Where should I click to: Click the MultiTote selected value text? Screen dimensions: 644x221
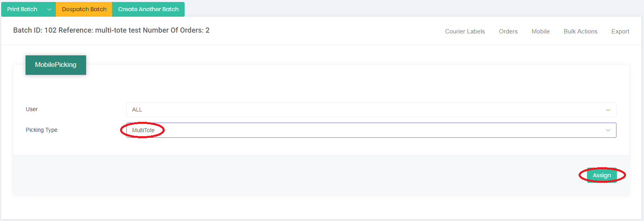coord(143,130)
